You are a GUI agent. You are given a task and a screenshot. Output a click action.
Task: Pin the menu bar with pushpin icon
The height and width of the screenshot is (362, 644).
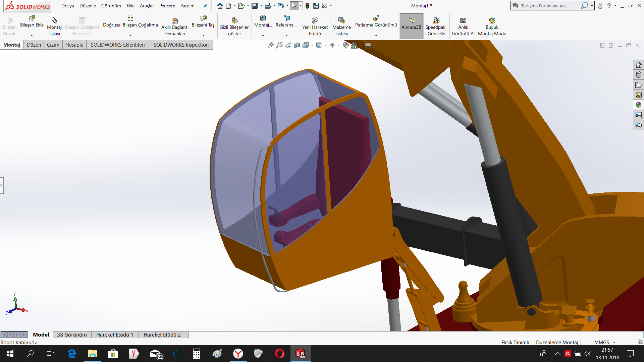tap(206, 6)
